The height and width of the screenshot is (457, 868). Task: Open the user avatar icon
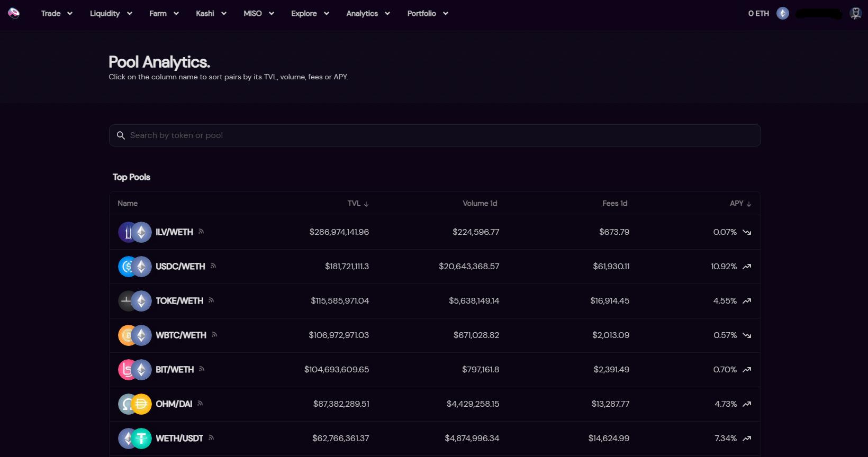855,13
